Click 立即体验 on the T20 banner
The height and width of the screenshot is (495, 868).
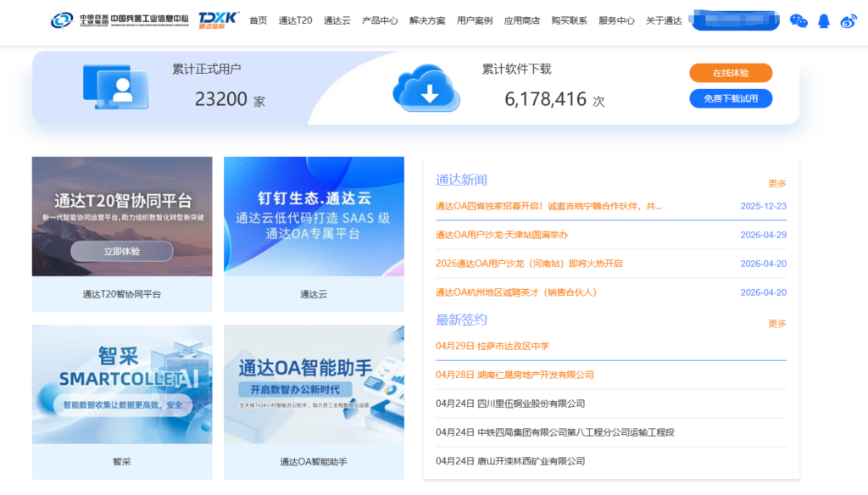coord(122,252)
